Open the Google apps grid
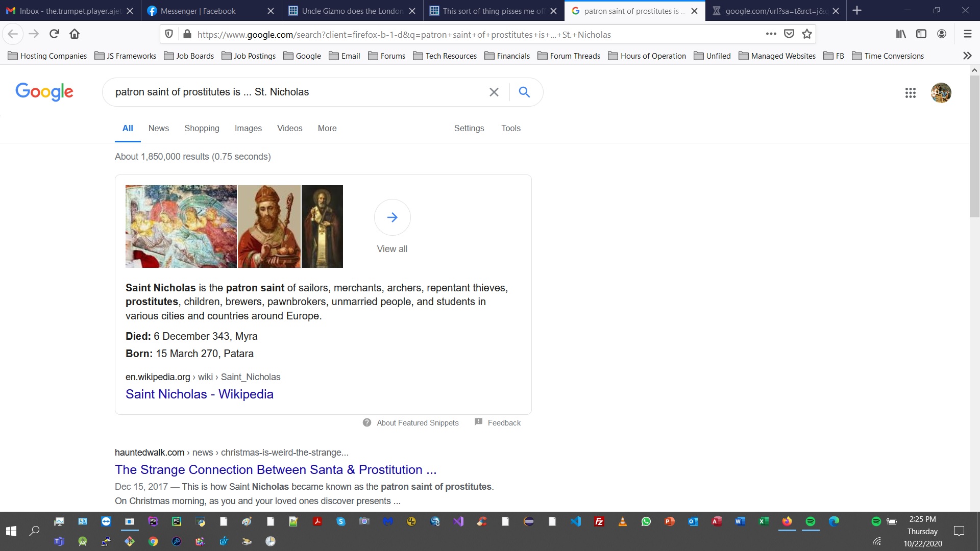 911,93
